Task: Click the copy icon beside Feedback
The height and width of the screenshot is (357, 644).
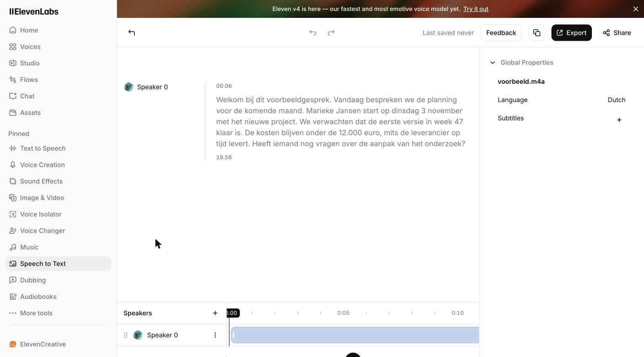Action: (x=537, y=32)
